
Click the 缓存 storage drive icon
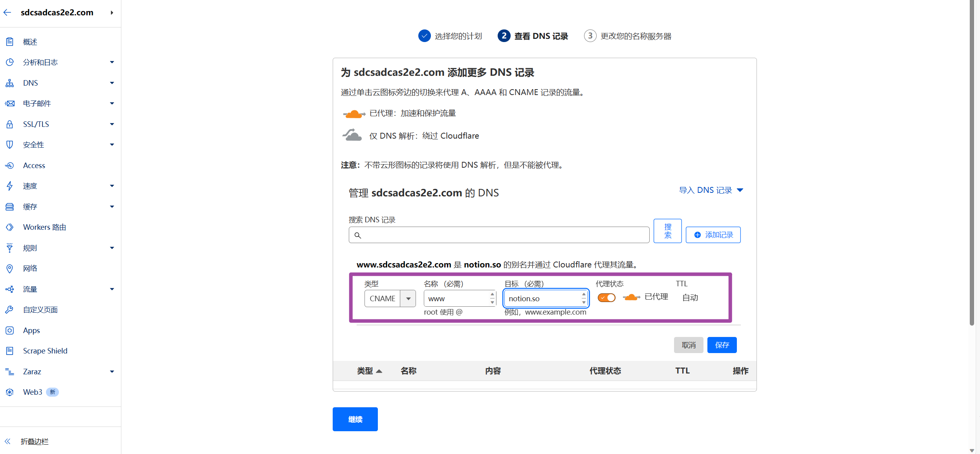pyautogui.click(x=10, y=207)
